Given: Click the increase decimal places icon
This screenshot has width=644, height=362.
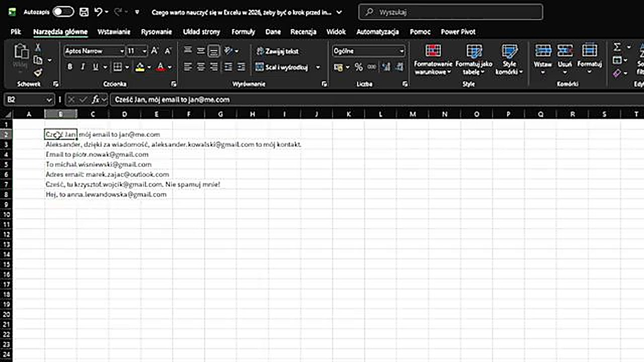Looking at the screenshot, I should [x=386, y=66].
